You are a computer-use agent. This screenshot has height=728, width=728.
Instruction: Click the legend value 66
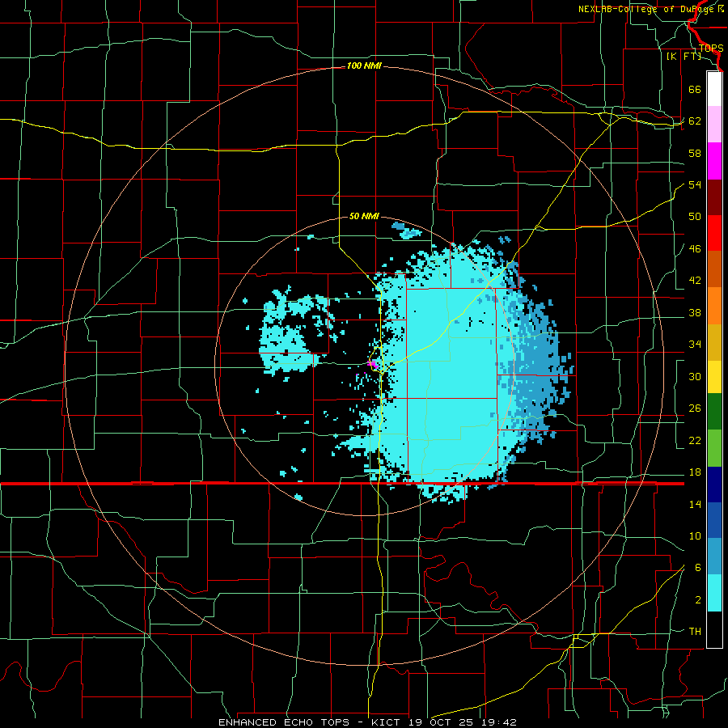(x=695, y=89)
